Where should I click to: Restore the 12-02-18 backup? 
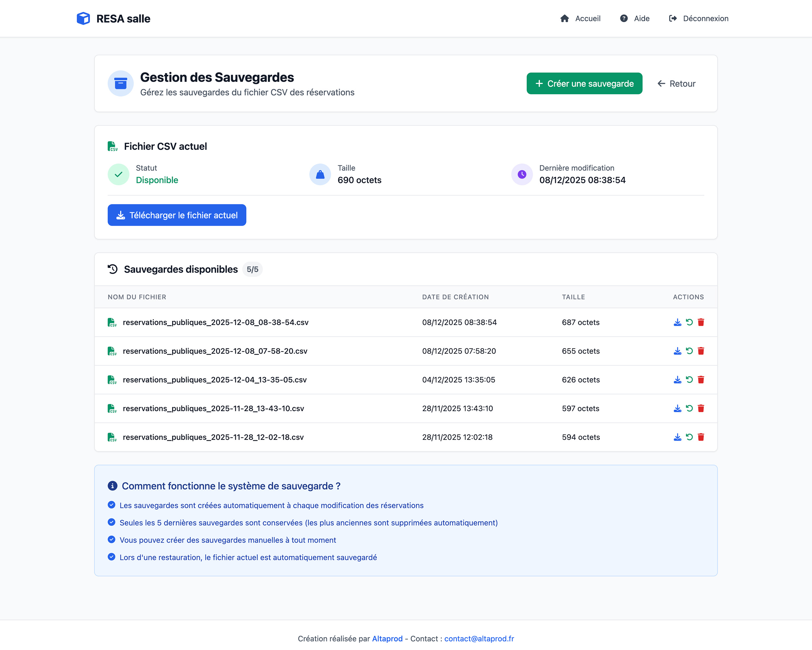tap(689, 437)
